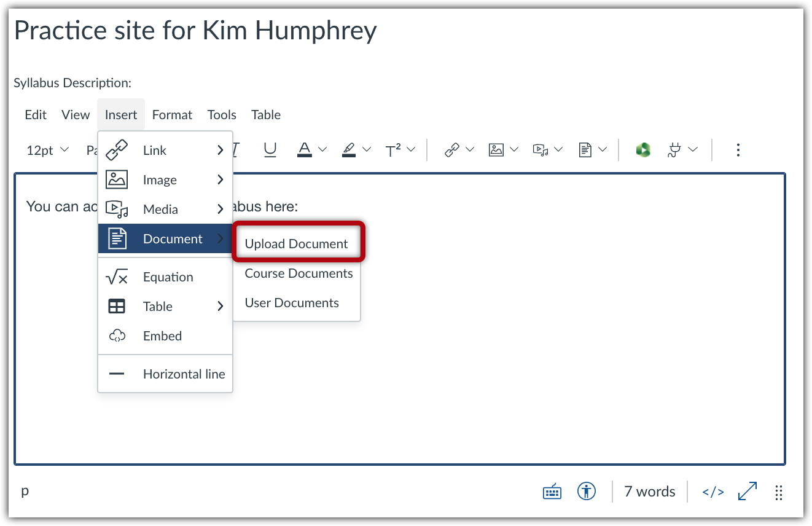Click the Syllabus Description label

[x=72, y=83]
